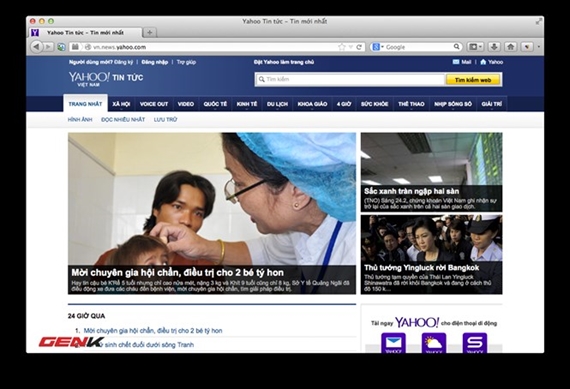
Task: Go to the VIDEO section
Action: tap(185, 104)
